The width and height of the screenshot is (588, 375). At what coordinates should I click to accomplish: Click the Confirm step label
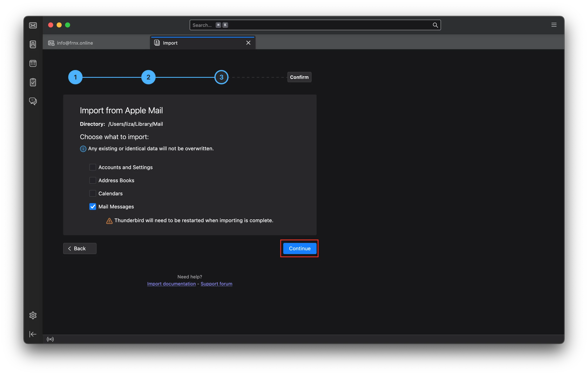(299, 77)
